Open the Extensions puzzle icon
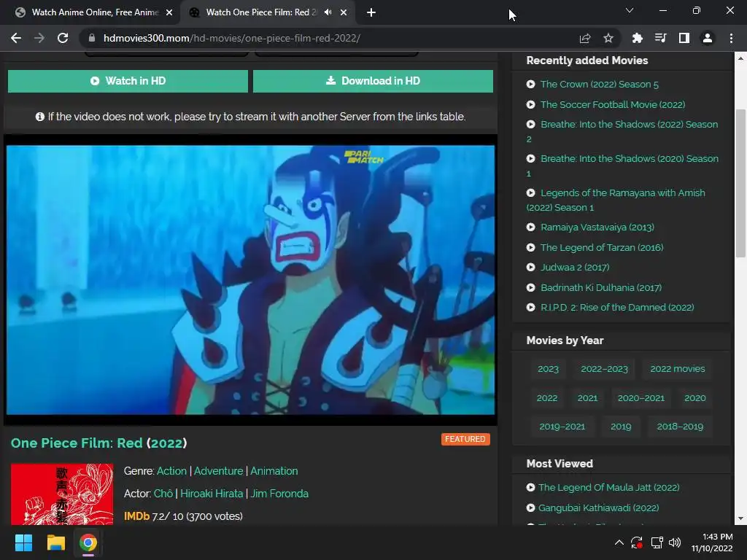Screen dimensions: 747x560 point(637,38)
